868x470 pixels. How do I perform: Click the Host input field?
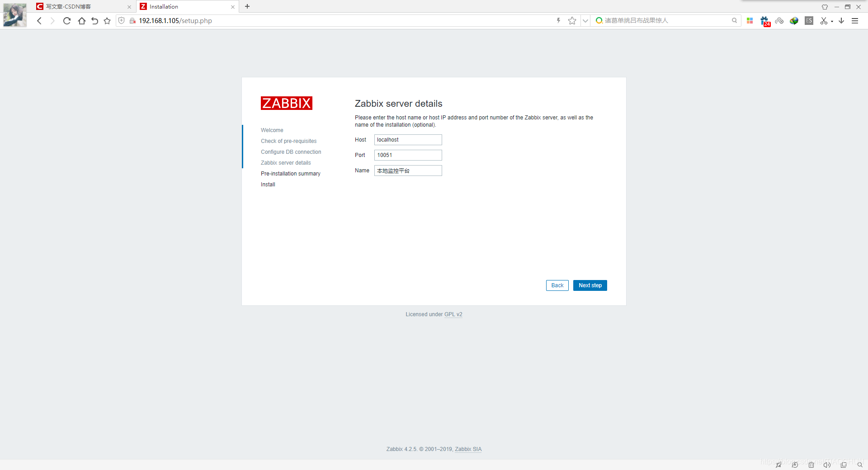pos(408,140)
